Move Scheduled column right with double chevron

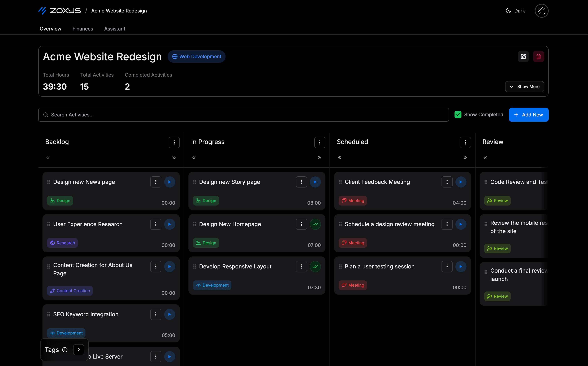465,158
